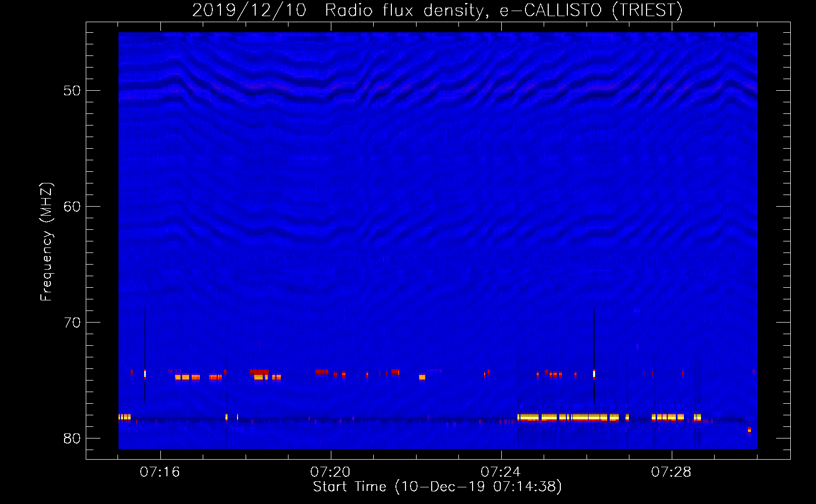The image size is (816, 504).
Task: Click the 80 frequency tick label
Action: [72, 438]
